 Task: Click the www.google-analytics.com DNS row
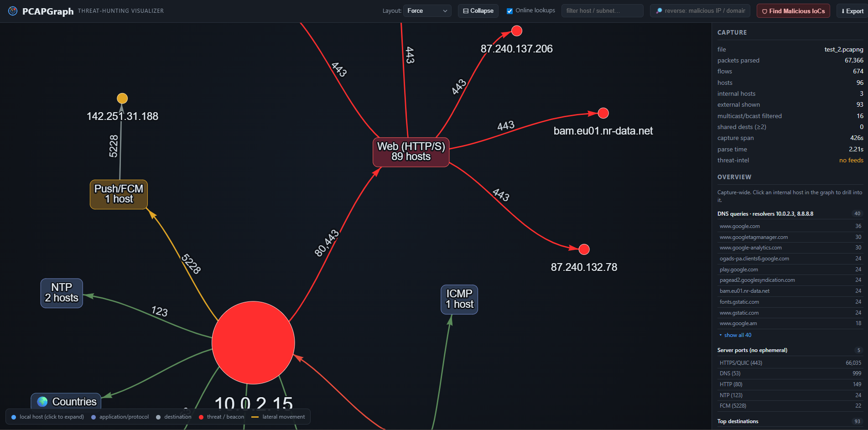[790, 248]
